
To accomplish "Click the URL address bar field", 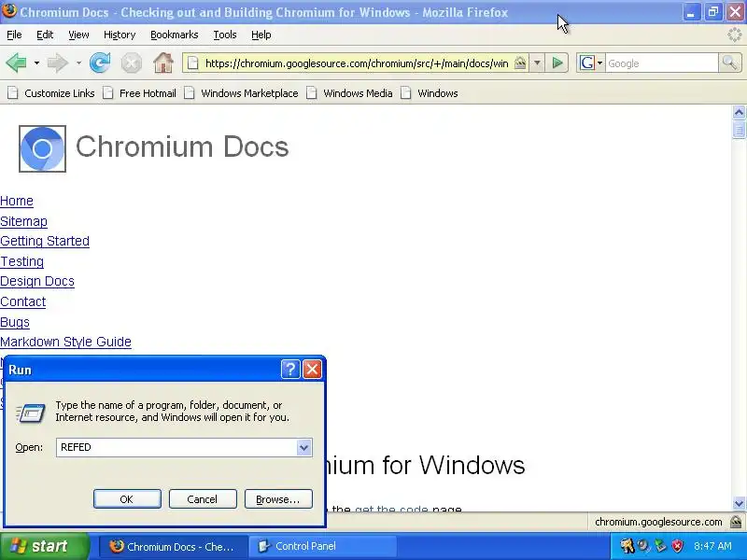I will point(357,63).
